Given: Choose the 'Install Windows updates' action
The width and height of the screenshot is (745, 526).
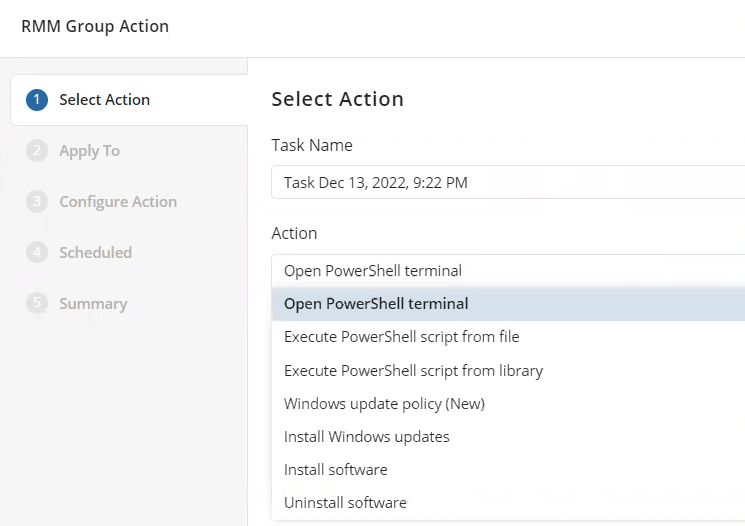Looking at the screenshot, I should (366, 437).
